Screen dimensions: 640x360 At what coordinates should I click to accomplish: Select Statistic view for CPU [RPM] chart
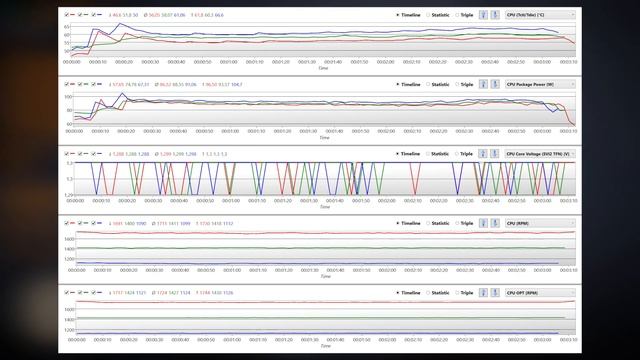[438, 223]
